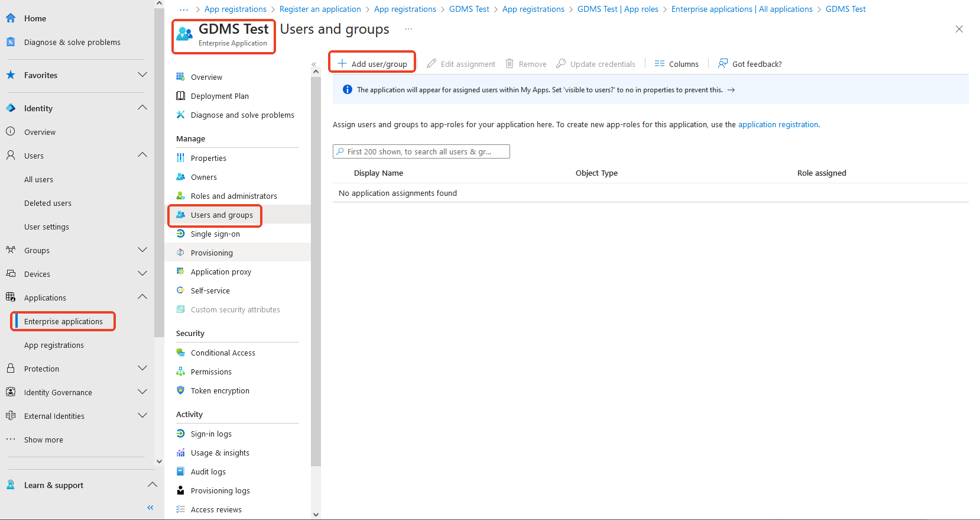Collapse the left sidebar with double-chevron
Screen dimensions: 980x520
tap(150, 507)
